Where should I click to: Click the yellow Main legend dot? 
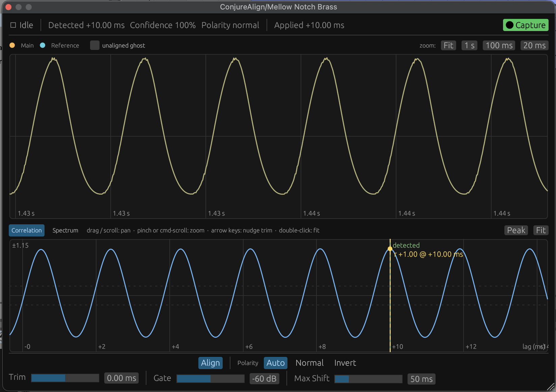12,45
